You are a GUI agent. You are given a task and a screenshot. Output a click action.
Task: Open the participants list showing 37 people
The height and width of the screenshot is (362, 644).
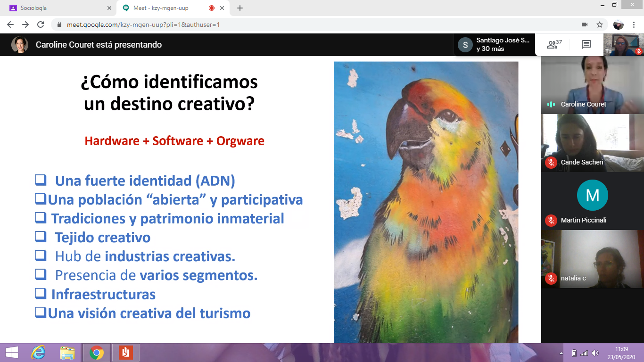click(554, 45)
